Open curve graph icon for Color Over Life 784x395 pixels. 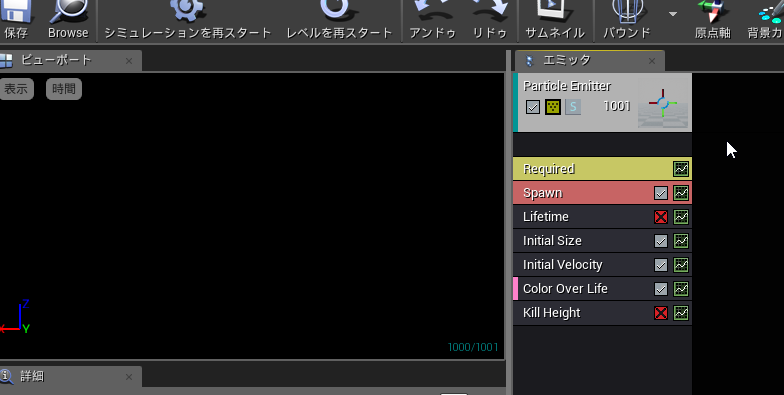(x=681, y=289)
